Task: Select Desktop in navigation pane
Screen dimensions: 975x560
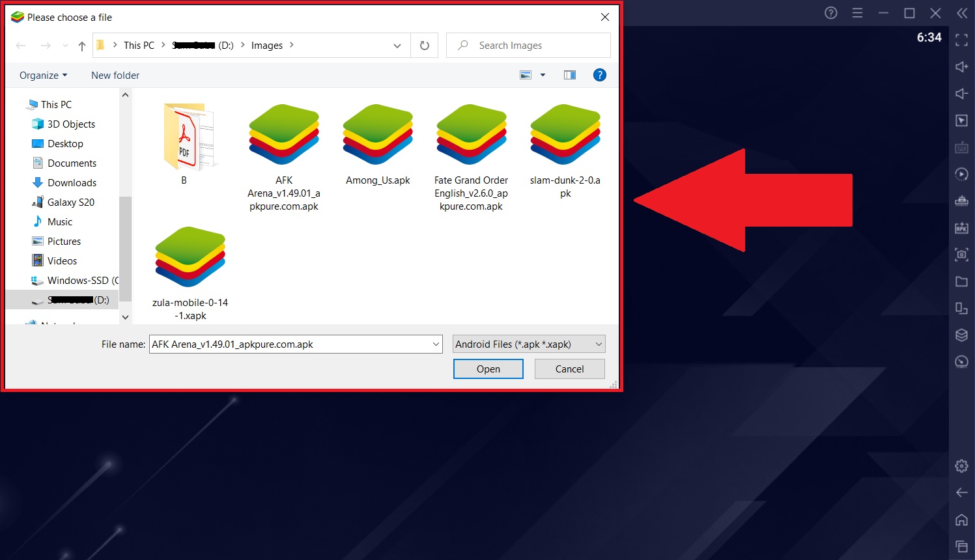Action: coord(65,144)
